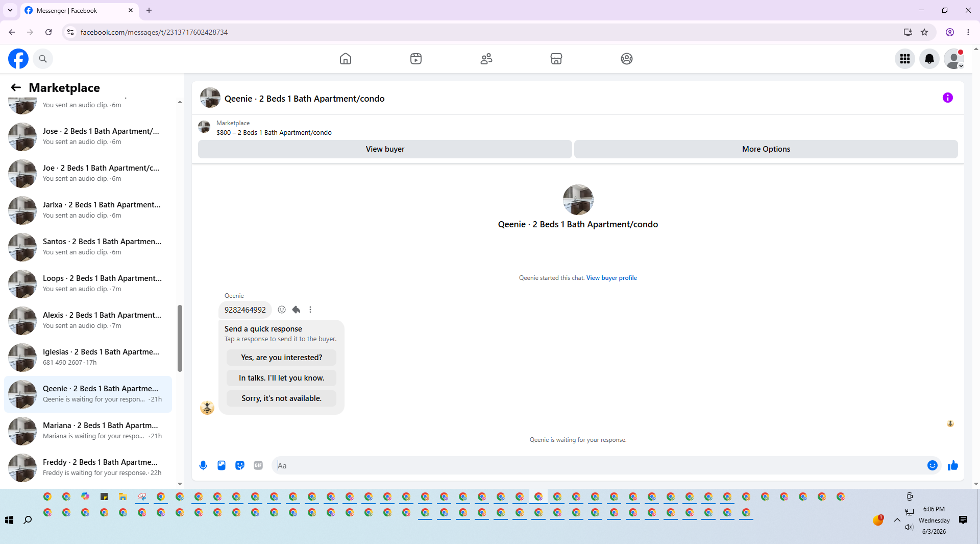Open the View buyer profile link

pyautogui.click(x=611, y=278)
